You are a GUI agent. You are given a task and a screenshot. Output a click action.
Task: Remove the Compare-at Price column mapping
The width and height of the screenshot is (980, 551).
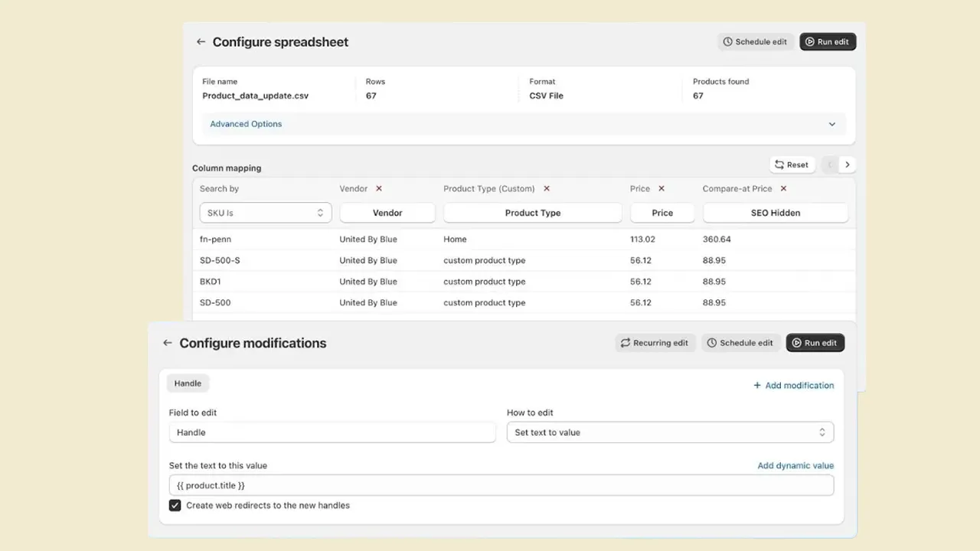coord(783,188)
